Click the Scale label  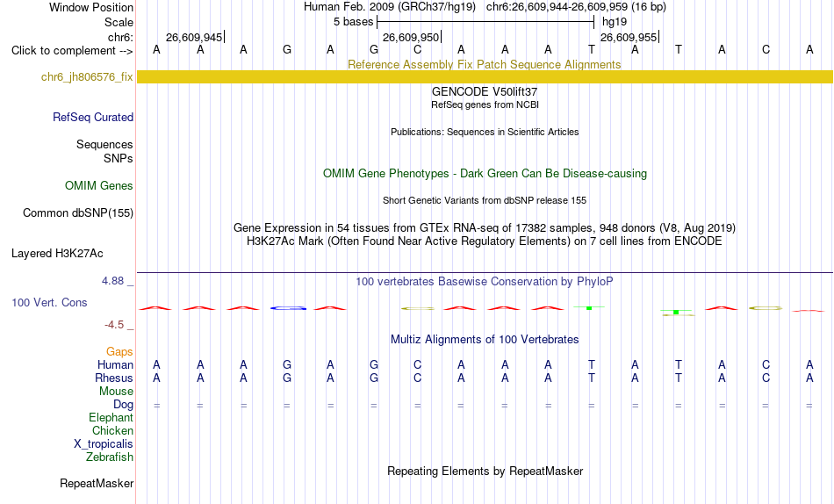point(119,22)
